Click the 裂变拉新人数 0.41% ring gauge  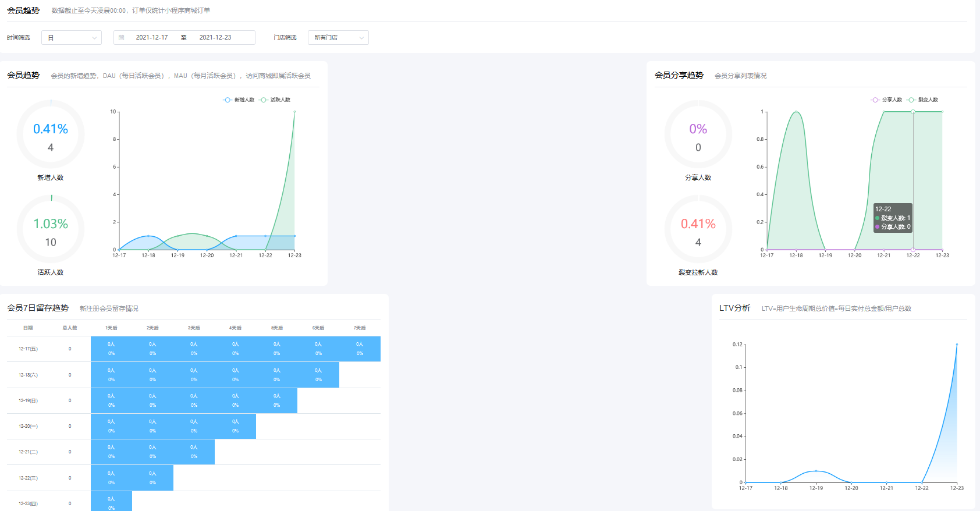pos(698,229)
